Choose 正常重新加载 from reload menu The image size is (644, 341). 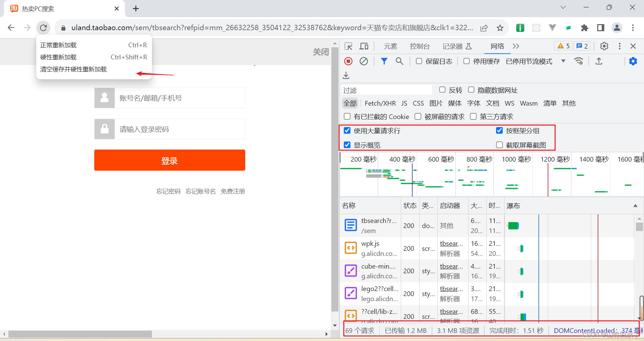[x=94, y=45]
